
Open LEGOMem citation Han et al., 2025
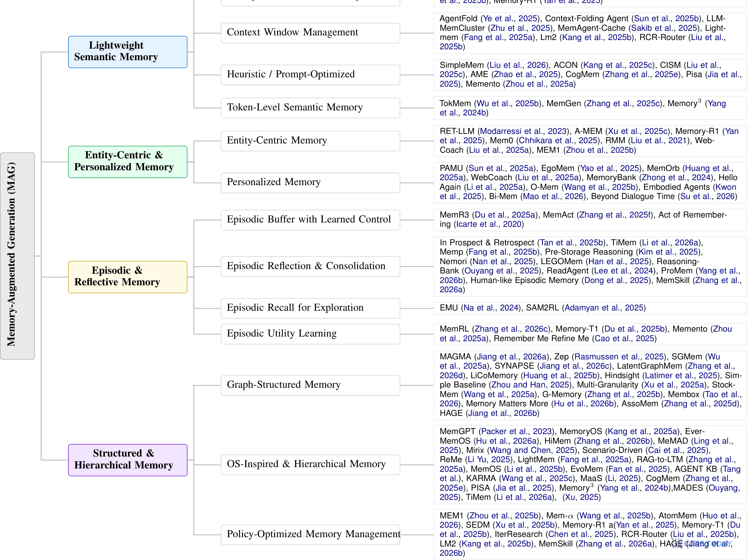[x=619, y=261]
